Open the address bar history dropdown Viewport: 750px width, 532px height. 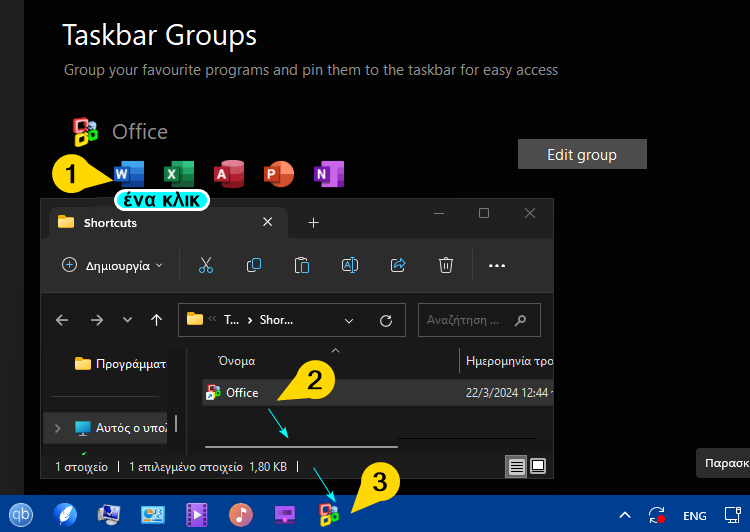[349, 321]
